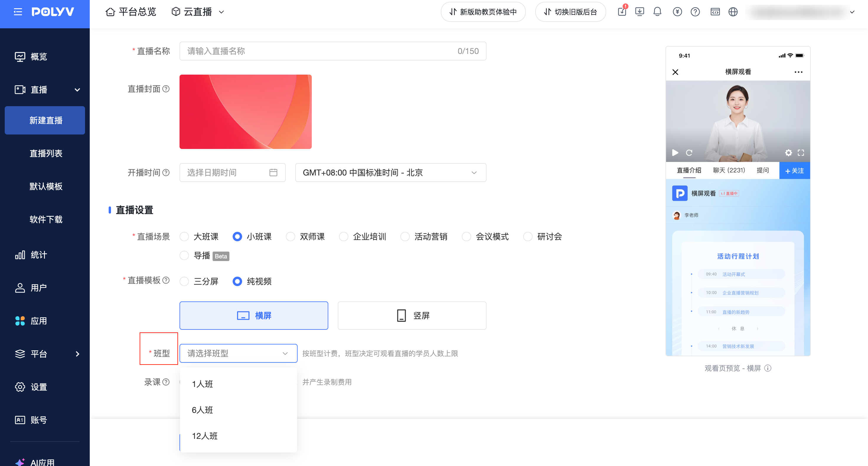Select the 大班课 scene radio button
This screenshot has width=868, height=466.
[184, 237]
